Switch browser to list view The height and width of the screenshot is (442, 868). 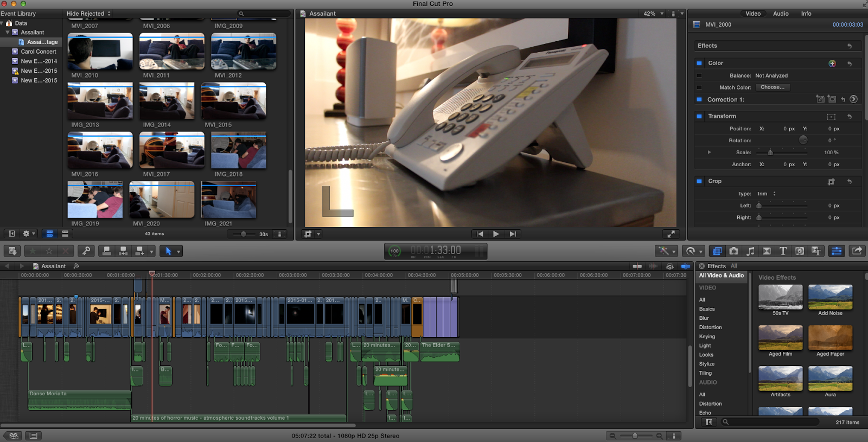click(65, 234)
